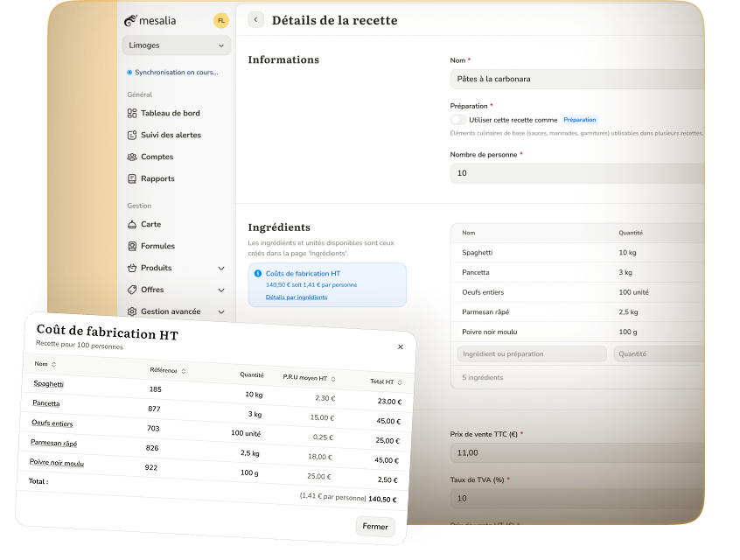Expand the Offres menu section
Image resolution: width=740 pixels, height=560 pixels.
coord(221,290)
